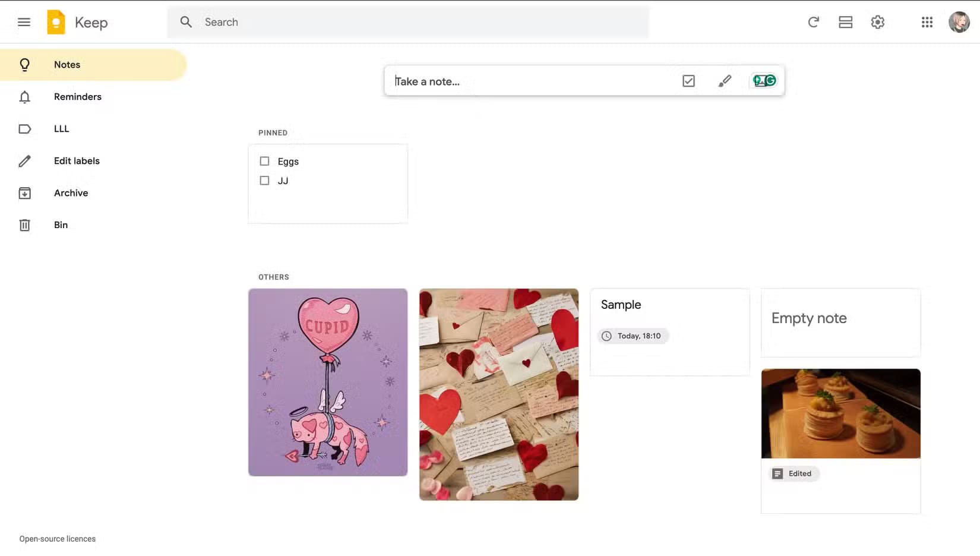
Task: Click the Edited chip on food note
Action: click(794, 473)
